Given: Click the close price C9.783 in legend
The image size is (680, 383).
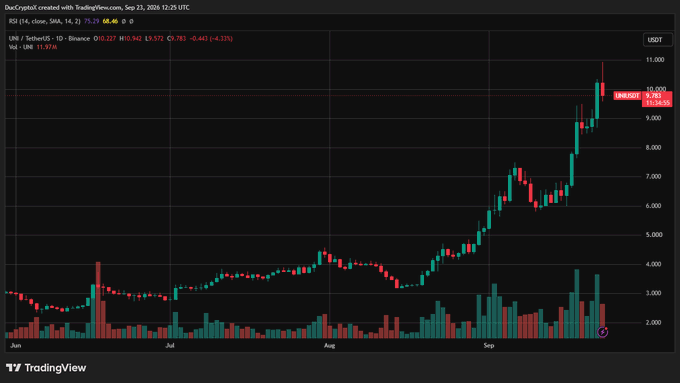Looking at the screenshot, I should [177, 39].
